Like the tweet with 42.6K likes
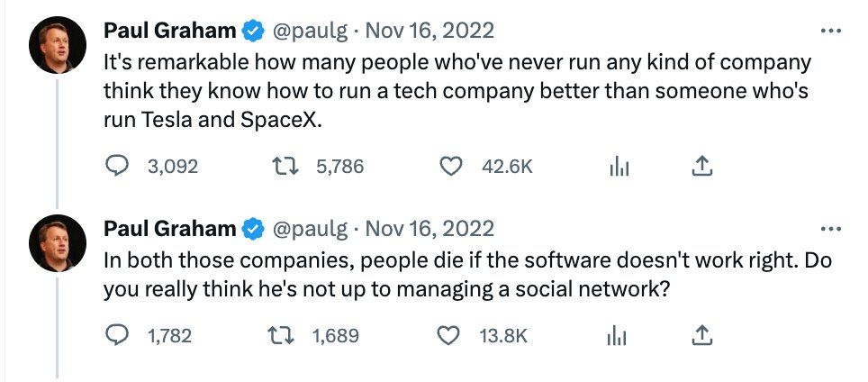This screenshot has height=382, width=868. pos(452,166)
